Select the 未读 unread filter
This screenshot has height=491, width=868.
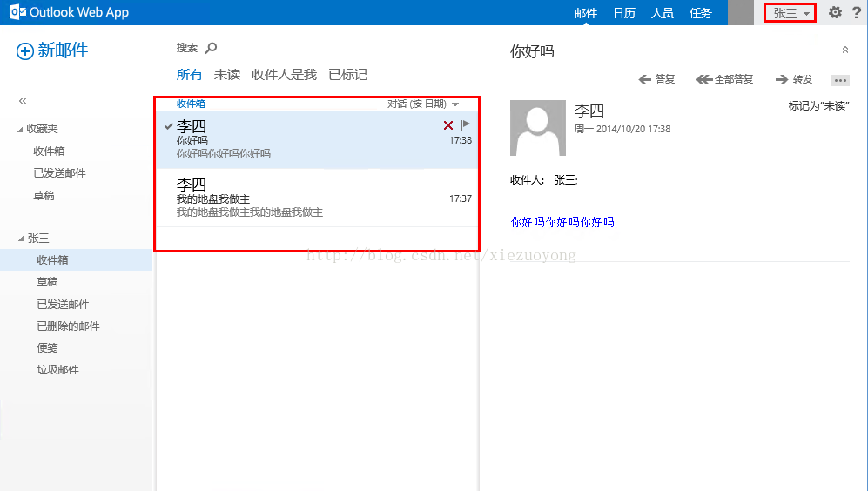tap(227, 75)
